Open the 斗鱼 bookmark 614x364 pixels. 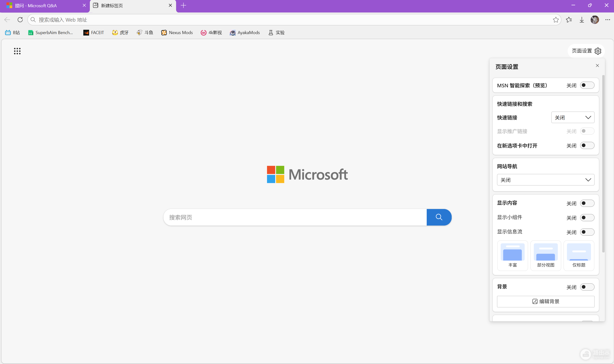(145, 33)
